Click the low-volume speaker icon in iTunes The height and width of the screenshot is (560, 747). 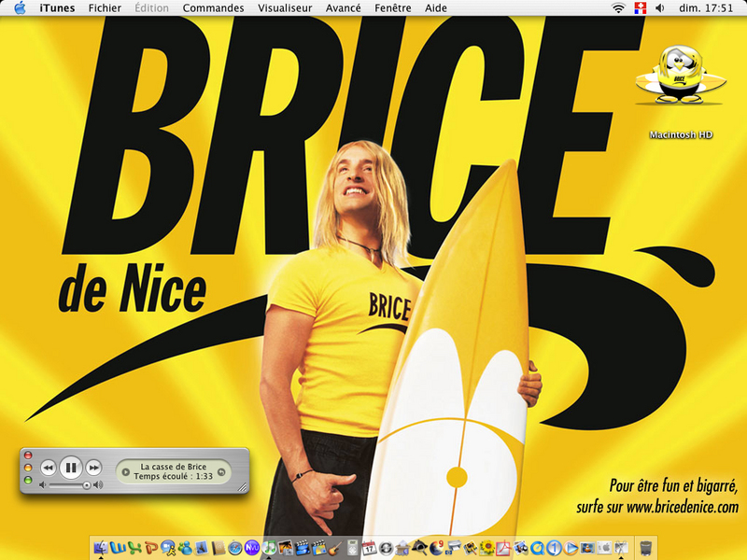pos(43,485)
